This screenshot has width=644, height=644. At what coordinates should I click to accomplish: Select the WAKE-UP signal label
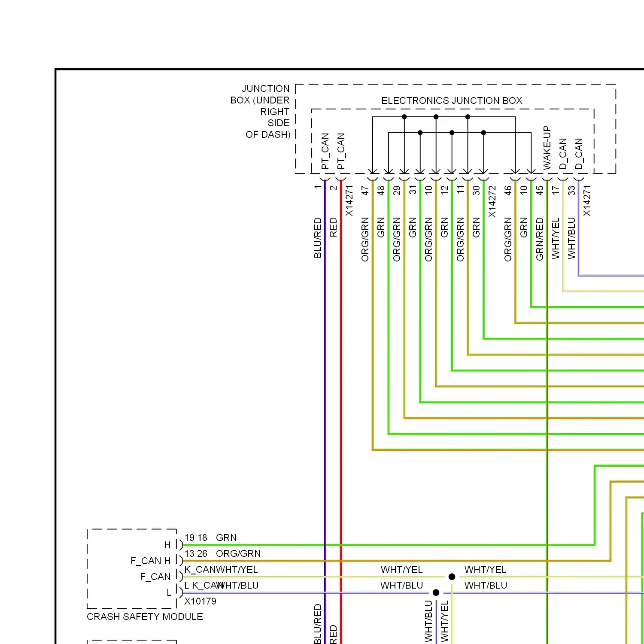[547, 148]
